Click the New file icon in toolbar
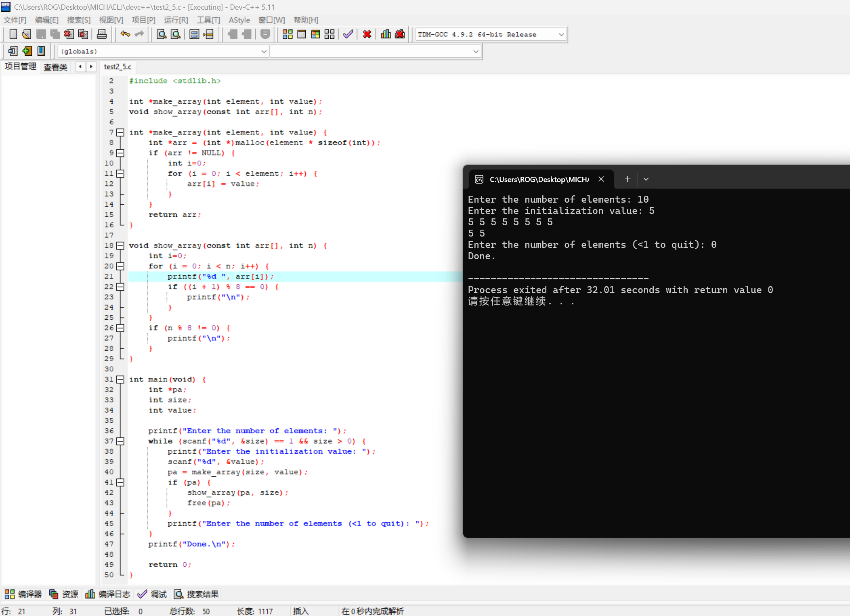 (x=13, y=34)
